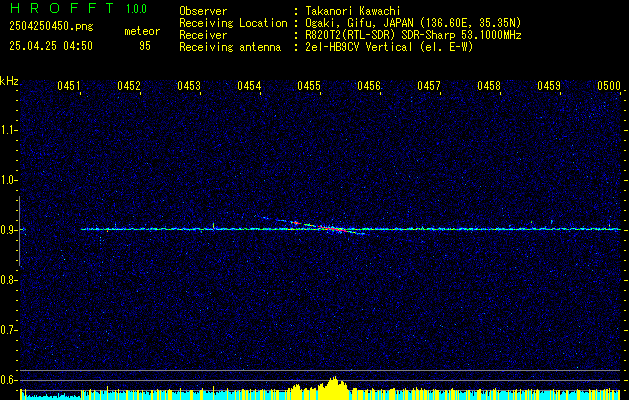The width and height of the screenshot is (629, 400).
Task: Click time marker 0455
Action: click(x=309, y=86)
